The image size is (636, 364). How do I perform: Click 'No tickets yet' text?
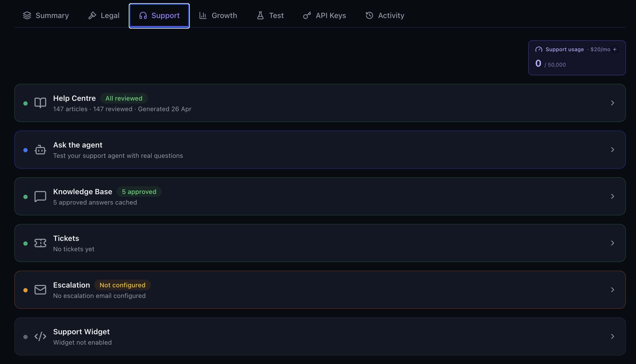[74, 249]
